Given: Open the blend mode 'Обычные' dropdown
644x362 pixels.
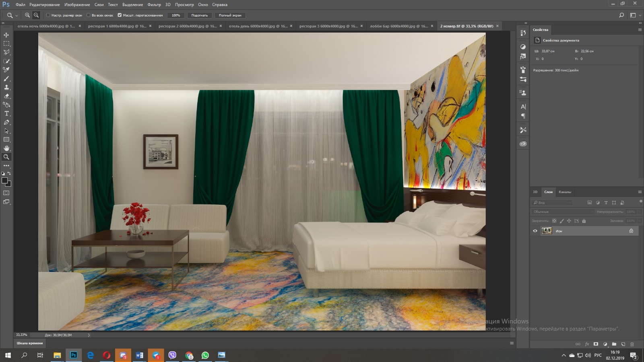Looking at the screenshot, I should 562,212.
